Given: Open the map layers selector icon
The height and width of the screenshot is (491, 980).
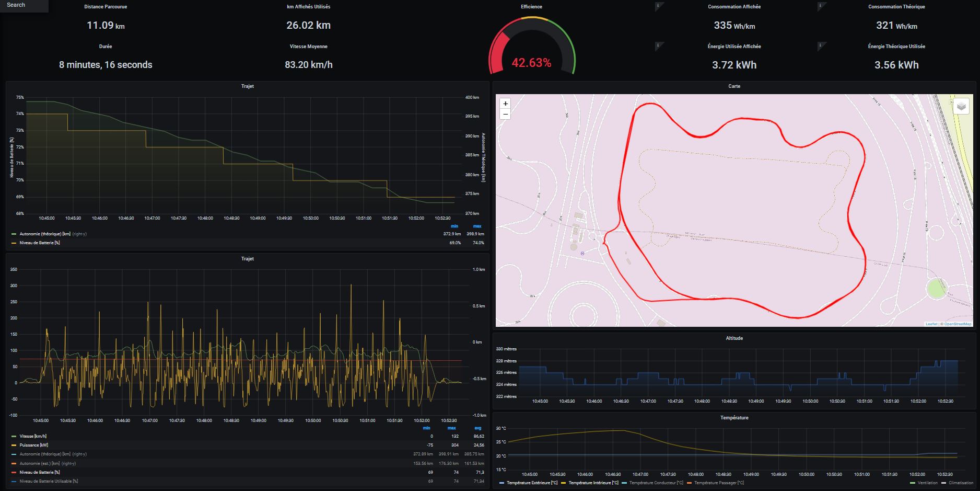Looking at the screenshot, I should (961, 106).
